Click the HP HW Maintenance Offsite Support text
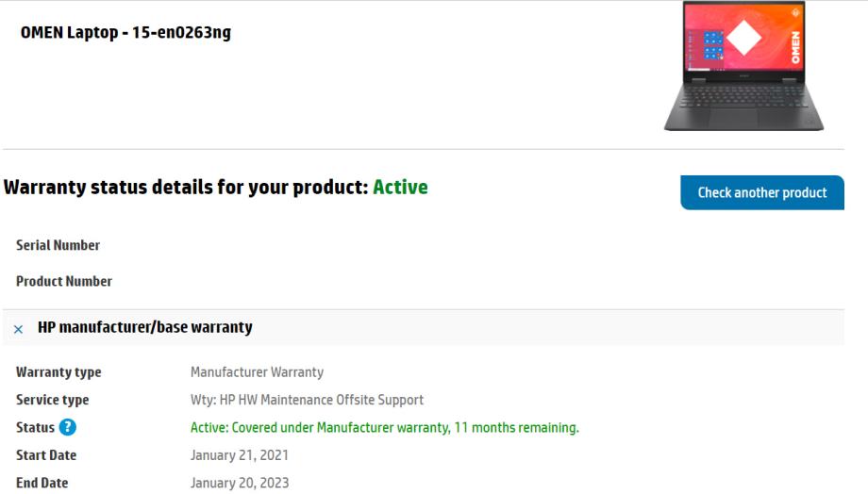The image size is (868, 494). [x=307, y=400]
